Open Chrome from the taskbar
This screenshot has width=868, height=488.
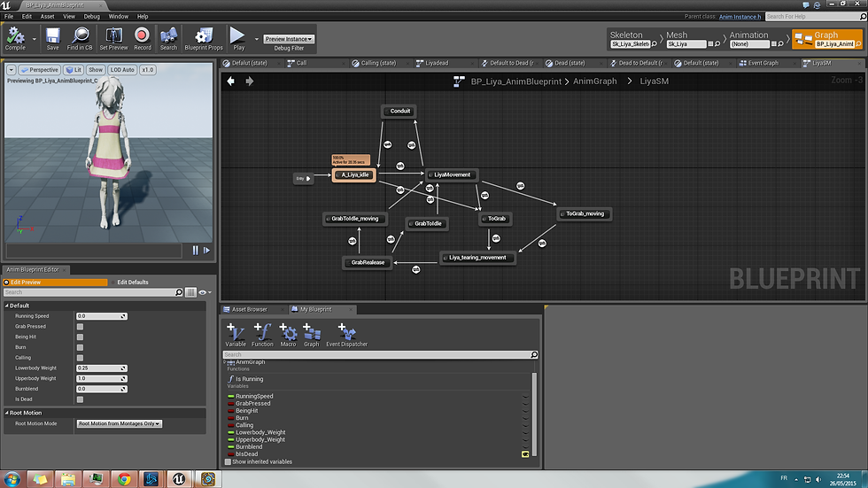tap(123, 479)
